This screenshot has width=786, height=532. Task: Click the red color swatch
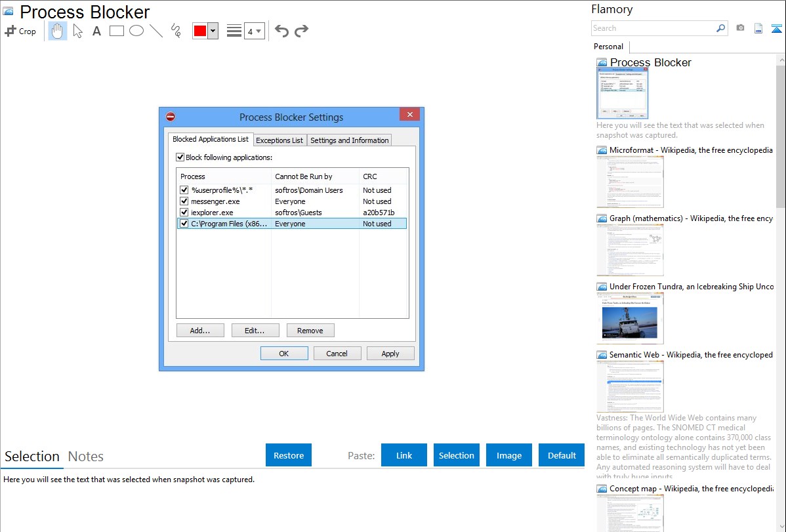coord(200,31)
